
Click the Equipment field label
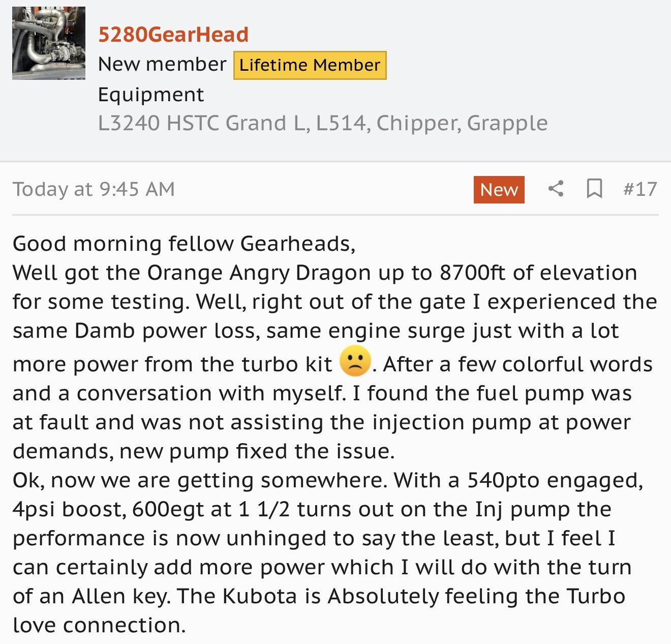coord(151,95)
